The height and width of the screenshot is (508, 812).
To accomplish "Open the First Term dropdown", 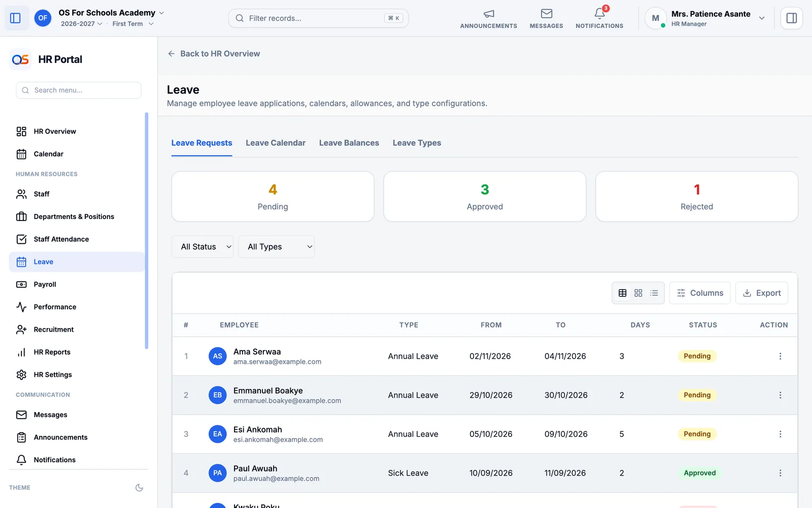I will point(133,24).
